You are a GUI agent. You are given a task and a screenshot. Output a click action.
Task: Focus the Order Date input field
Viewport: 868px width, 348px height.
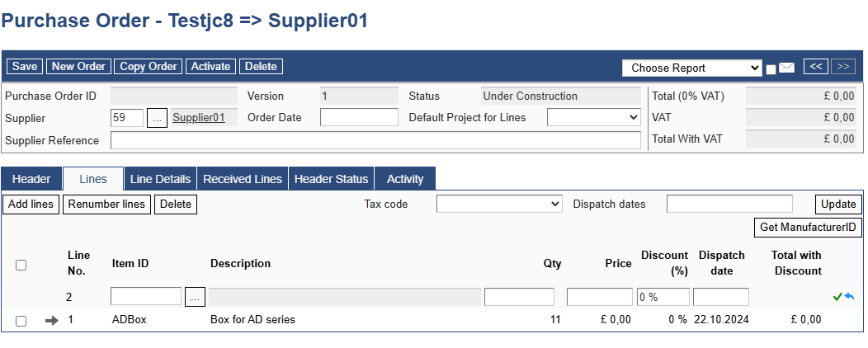[x=359, y=117]
